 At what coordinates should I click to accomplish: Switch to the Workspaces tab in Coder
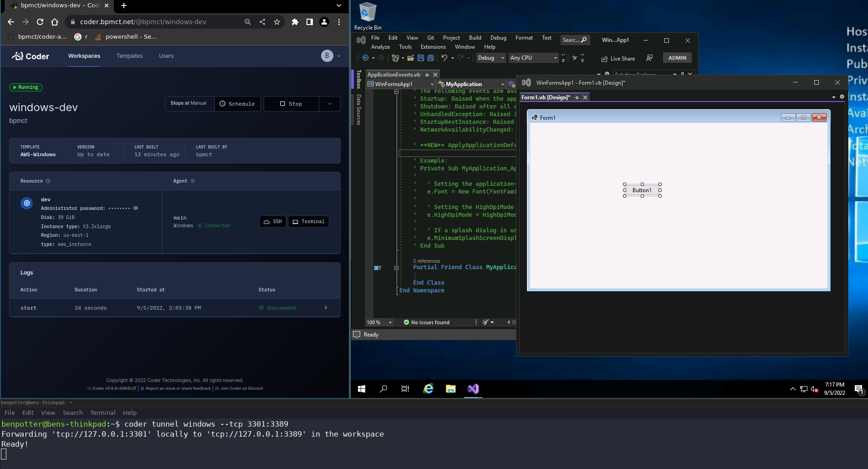(84, 56)
